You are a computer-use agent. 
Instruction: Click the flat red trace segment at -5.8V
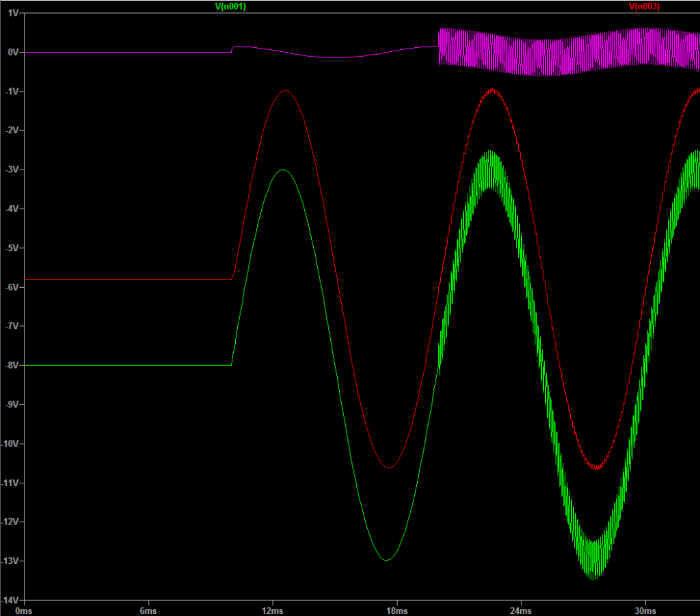tap(130, 280)
